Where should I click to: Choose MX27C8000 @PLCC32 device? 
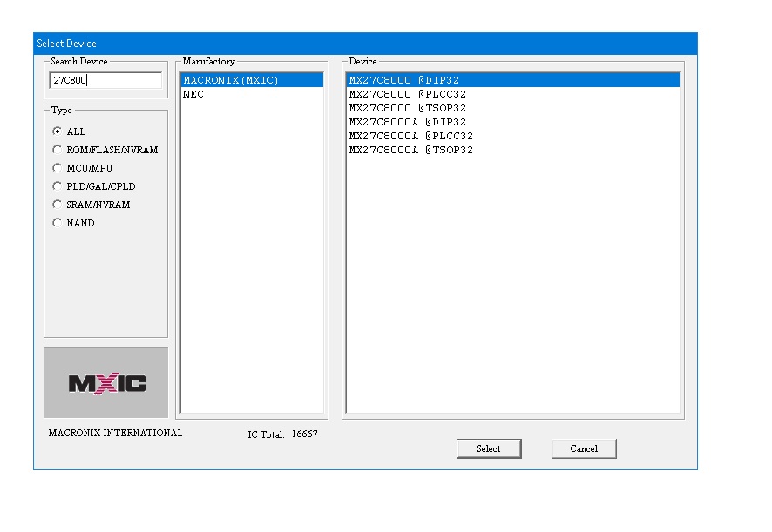[513, 94]
